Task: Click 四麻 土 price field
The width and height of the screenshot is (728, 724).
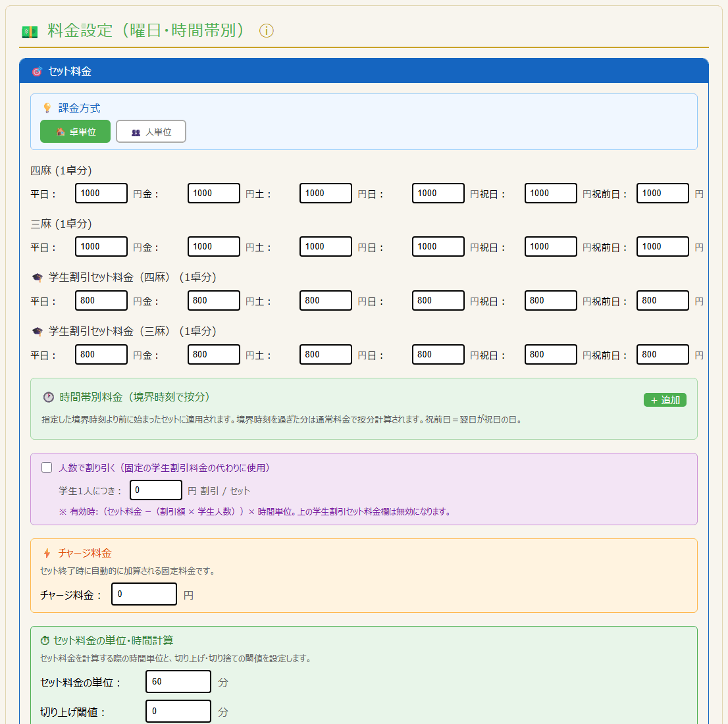Action: click(325, 194)
